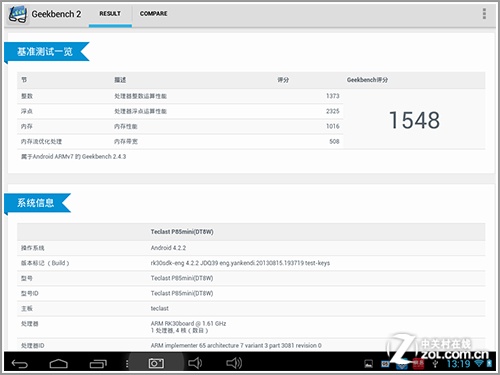Viewport: 500px width, 375px height.
Task: Switch to the COMPARE tab
Action: [154, 14]
